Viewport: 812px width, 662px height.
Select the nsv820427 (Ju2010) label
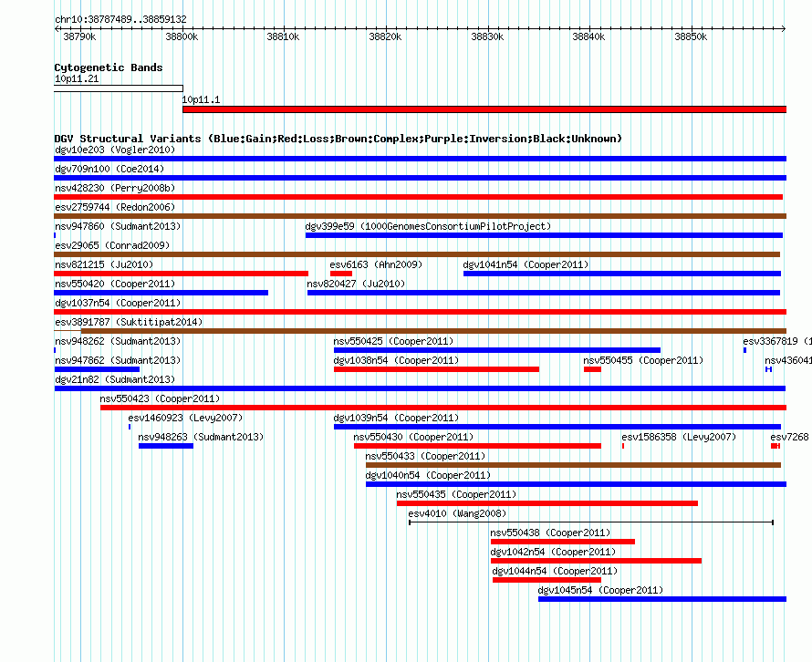click(356, 284)
